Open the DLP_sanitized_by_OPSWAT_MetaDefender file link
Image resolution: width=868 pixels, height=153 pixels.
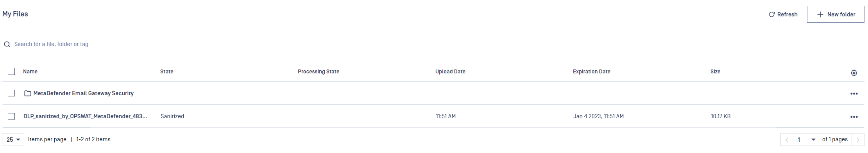[85, 116]
